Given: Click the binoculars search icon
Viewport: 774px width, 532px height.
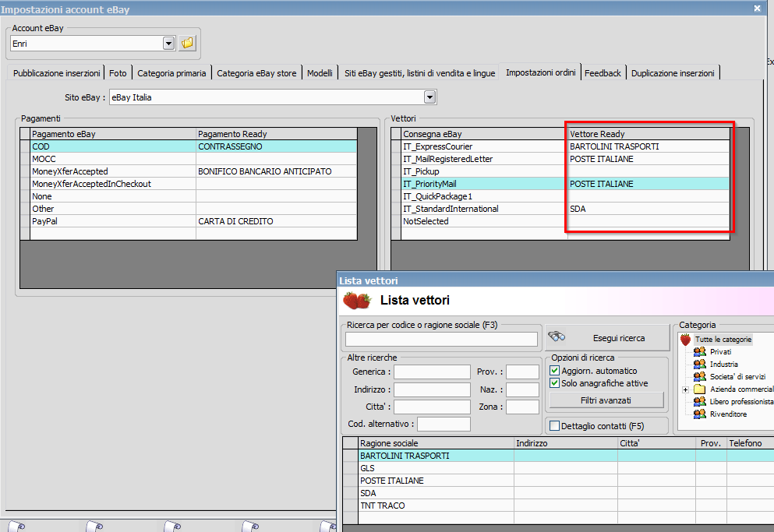Looking at the screenshot, I should (x=557, y=337).
